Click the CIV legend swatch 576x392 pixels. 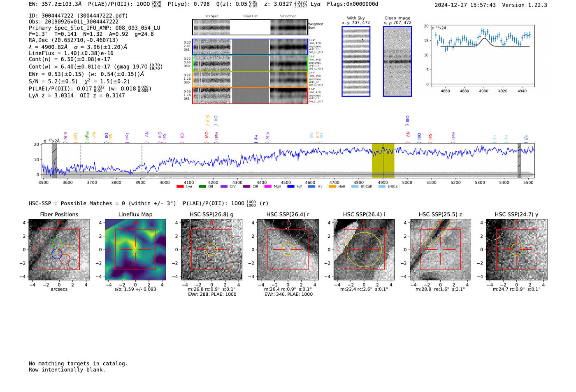pyautogui.click(x=224, y=187)
